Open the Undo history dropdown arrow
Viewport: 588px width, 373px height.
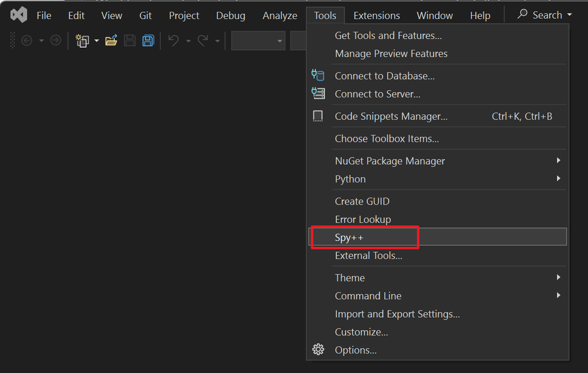tap(187, 41)
